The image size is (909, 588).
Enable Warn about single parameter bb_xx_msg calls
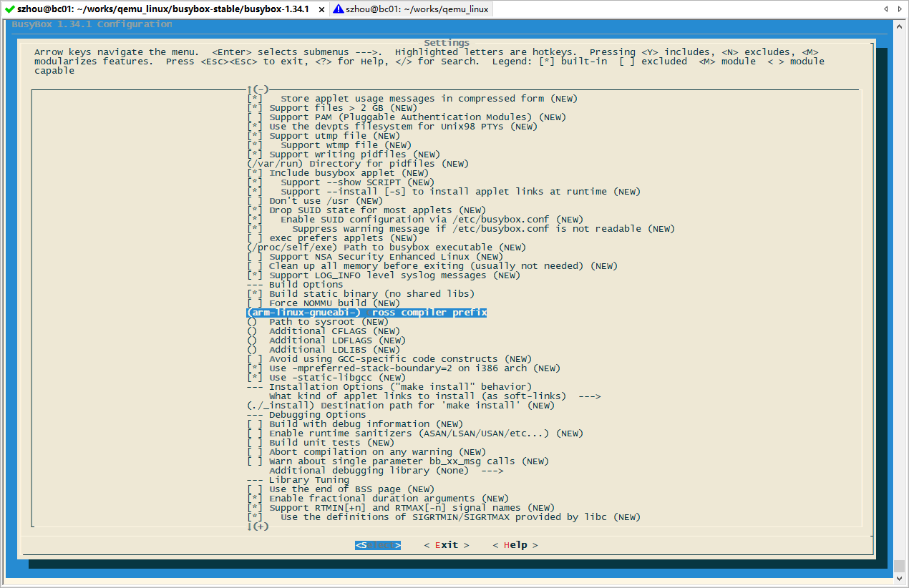397,461
